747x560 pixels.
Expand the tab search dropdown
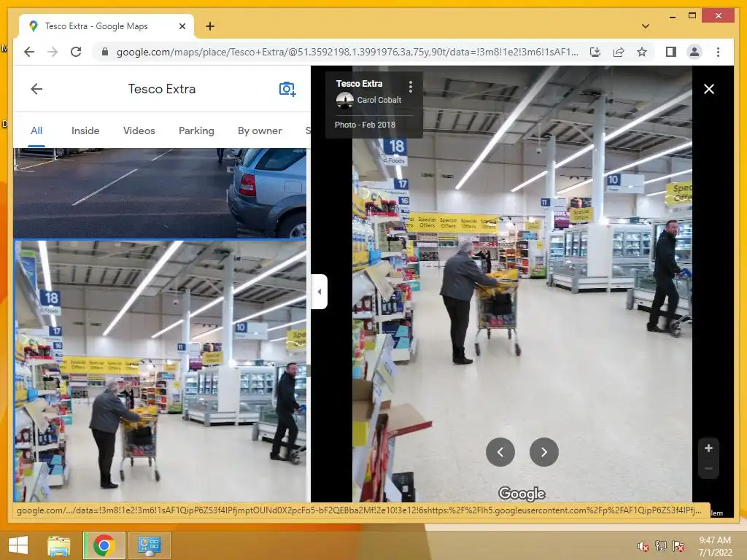pos(645,26)
